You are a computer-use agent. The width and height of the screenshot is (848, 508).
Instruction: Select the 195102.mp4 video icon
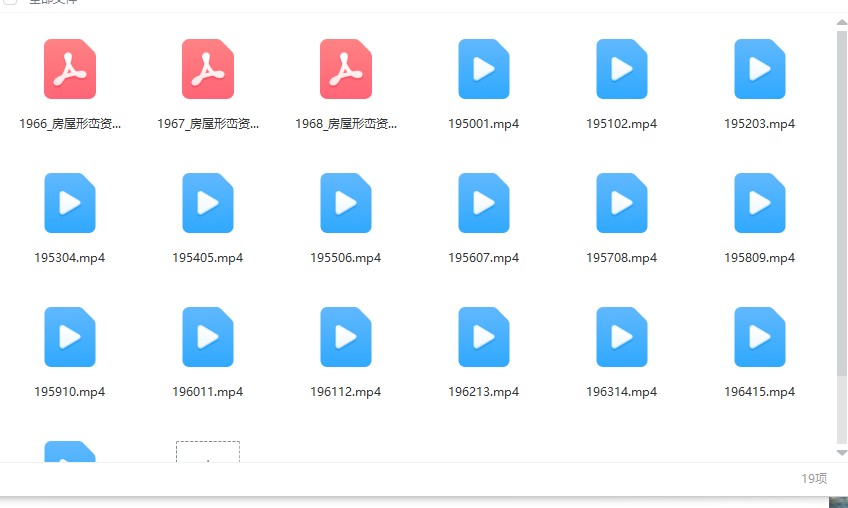point(621,69)
